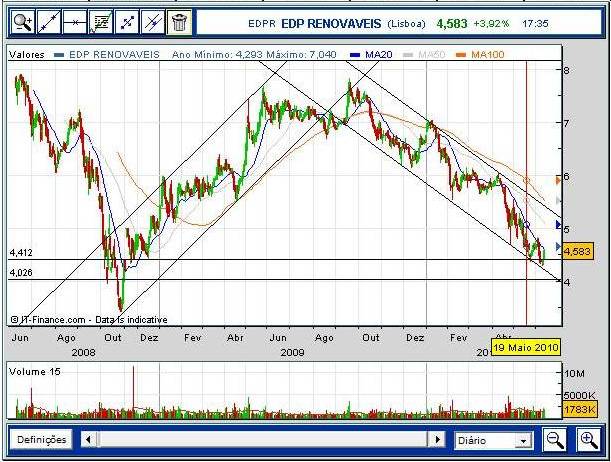Open the Definições settings button
The width and height of the screenshot is (611, 462).
41,440
